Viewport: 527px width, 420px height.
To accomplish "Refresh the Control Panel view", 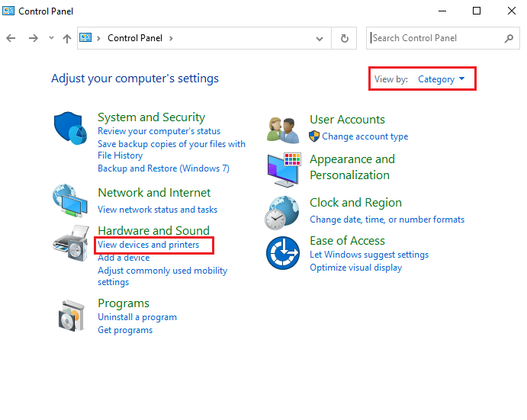I will click(344, 38).
